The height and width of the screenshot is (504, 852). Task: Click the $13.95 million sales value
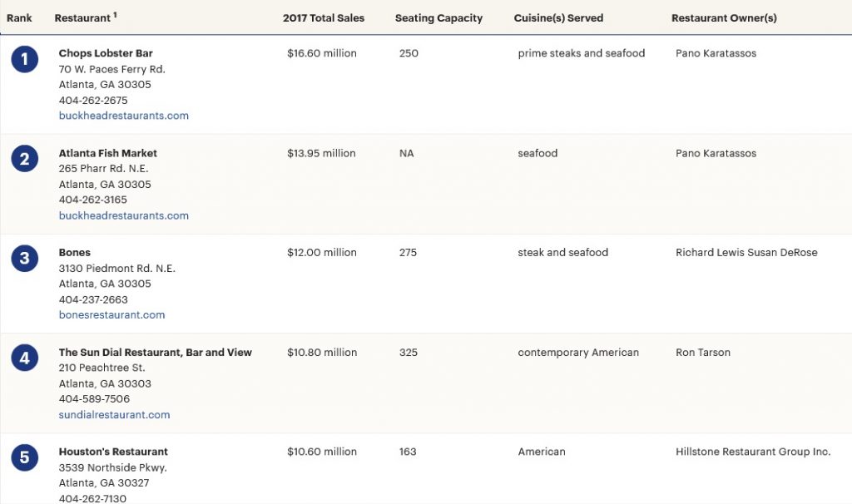click(321, 153)
